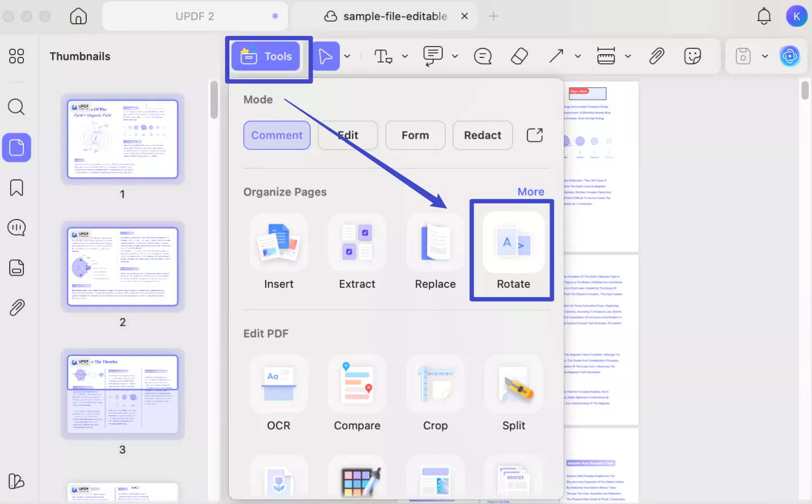812x504 pixels.
Task: Select the measure ruler tool
Action: 606,56
